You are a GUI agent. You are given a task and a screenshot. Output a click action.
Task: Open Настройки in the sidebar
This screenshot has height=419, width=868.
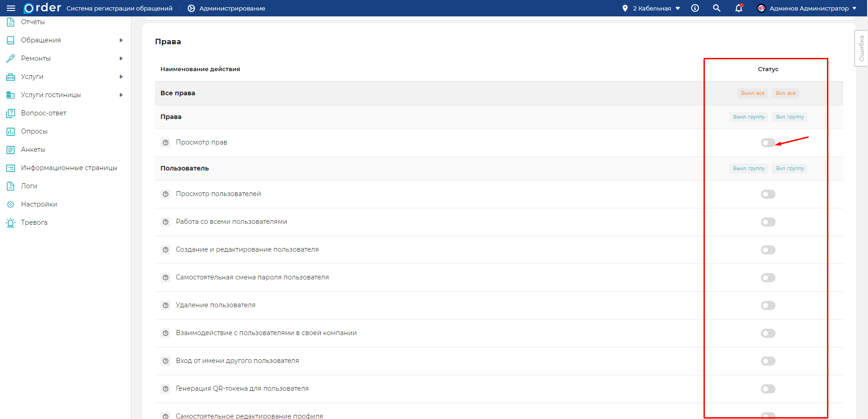pos(39,204)
